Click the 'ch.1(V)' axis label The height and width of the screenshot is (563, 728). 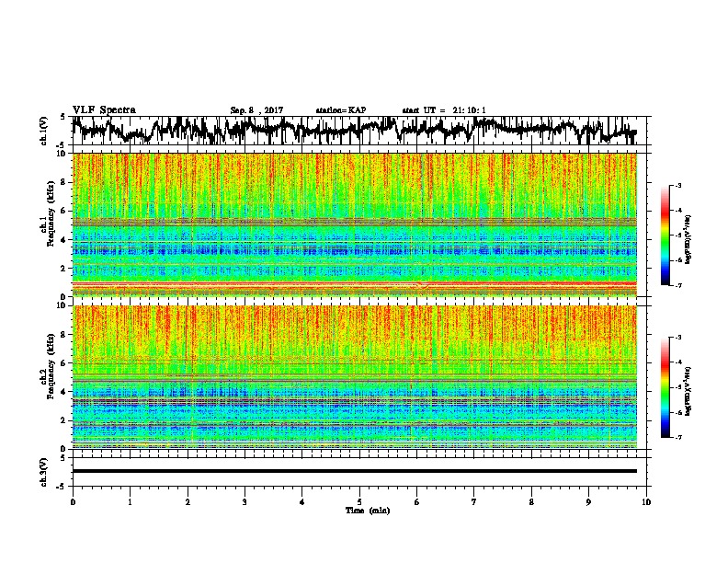pos(44,131)
